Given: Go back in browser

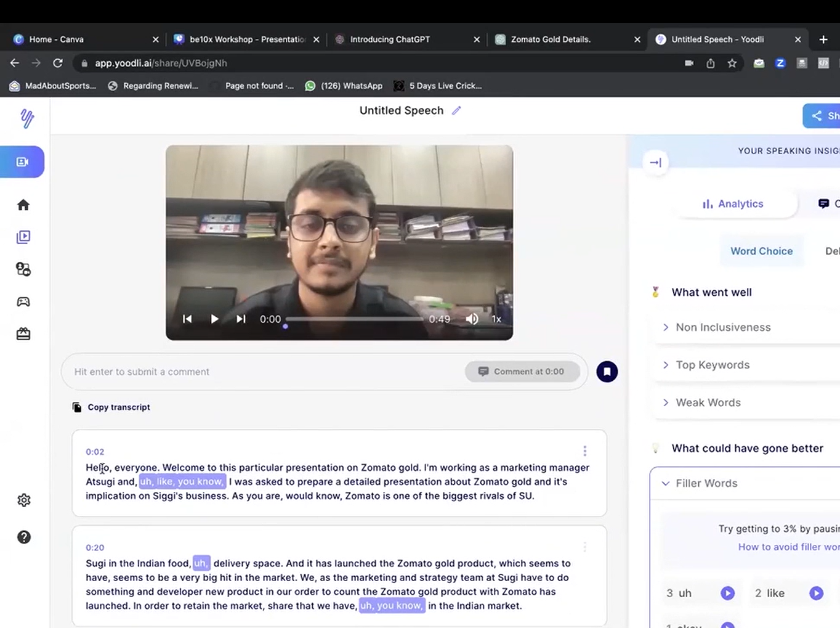Looking at the screenshot, I should click(15, 63).
